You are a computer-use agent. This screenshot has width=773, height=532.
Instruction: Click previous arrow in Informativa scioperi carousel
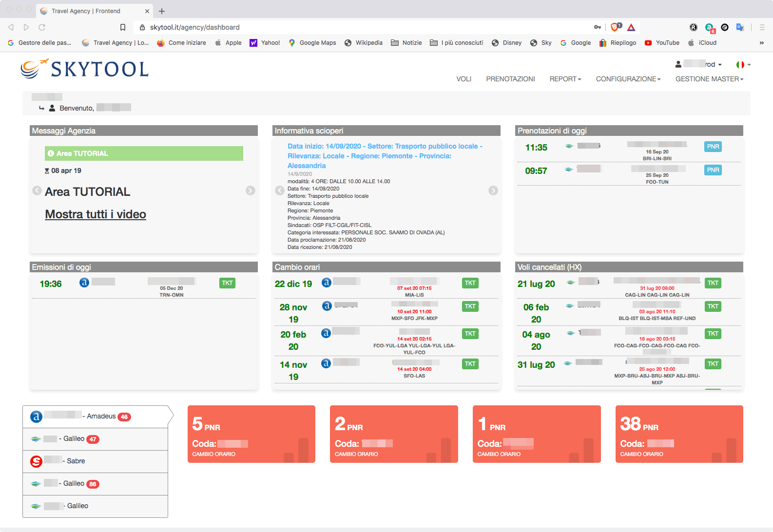click(280, 190)
